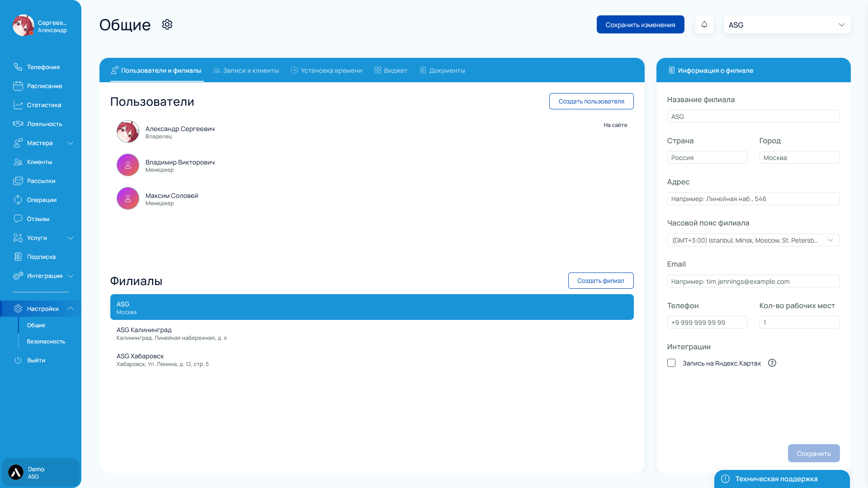Screen dimensions: 868x488
Task: Click Выйти logout icon in sidebar
Action: tap(18, 360)
